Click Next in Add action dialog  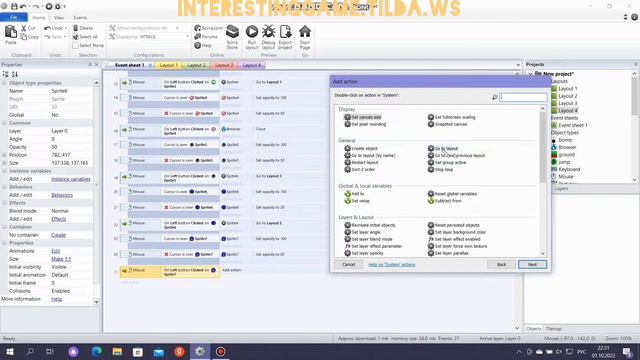coord(532,264)
